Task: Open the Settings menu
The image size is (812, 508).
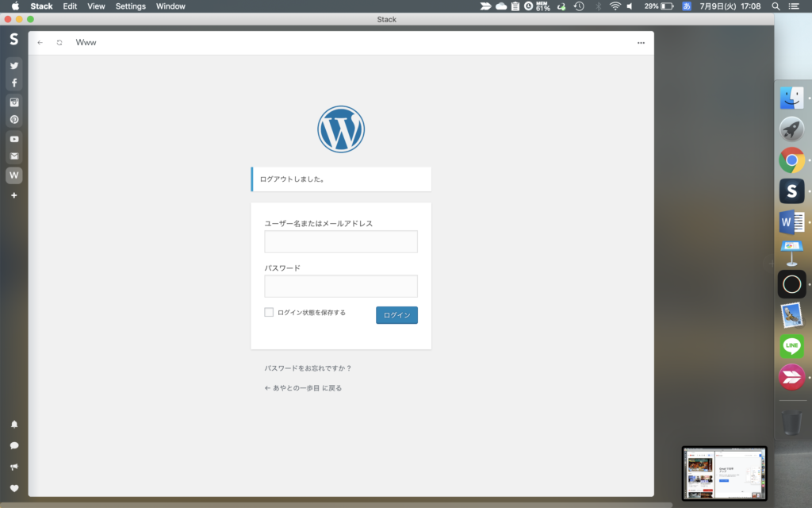Action: 131,6
